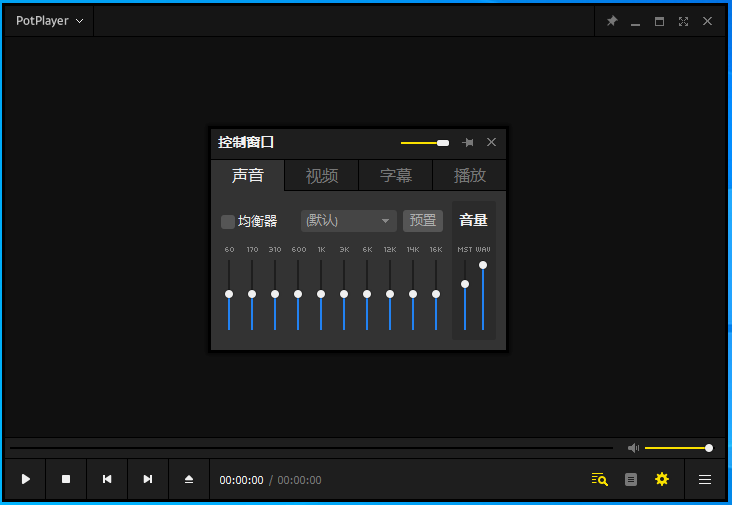732x505 pixels.
Task: Click the total duration 00:00:00 display
Action: [299, 480]
